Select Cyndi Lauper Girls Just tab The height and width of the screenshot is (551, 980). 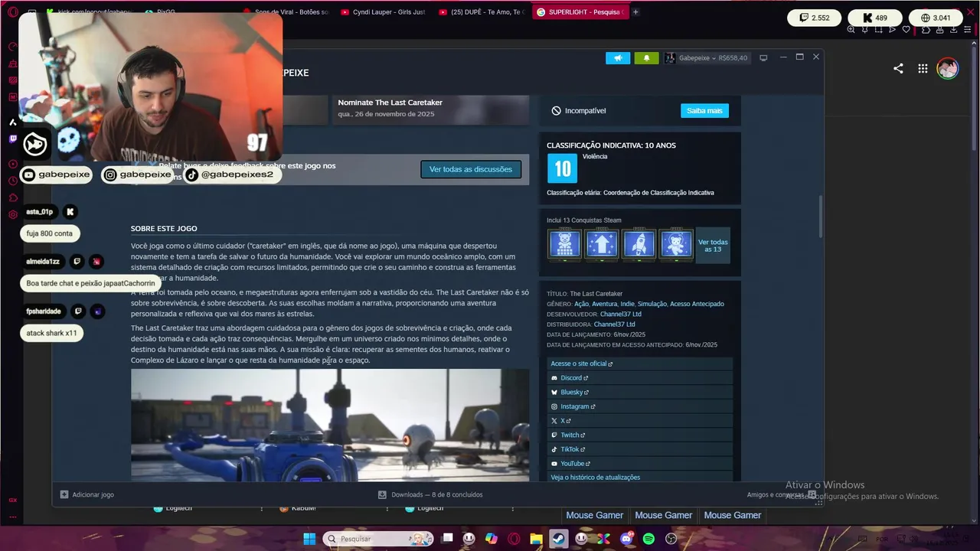tap(383, 12)
